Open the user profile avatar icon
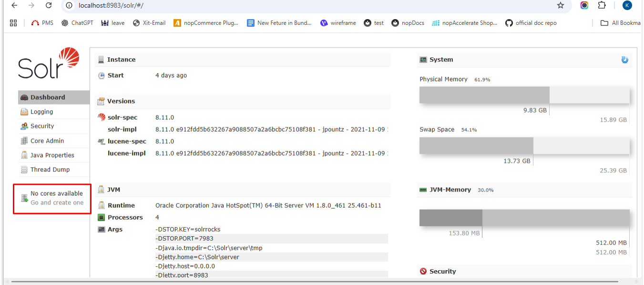644x285 pixels. (x=627, y=5)
